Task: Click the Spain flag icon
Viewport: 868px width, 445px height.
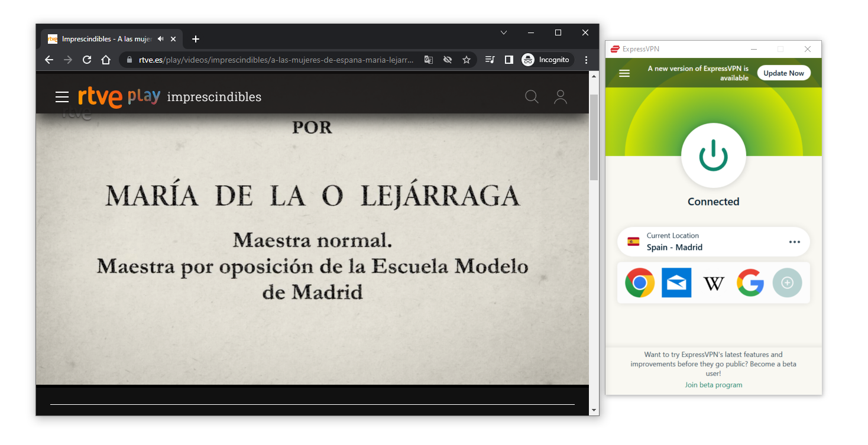Action: [633, 242]
